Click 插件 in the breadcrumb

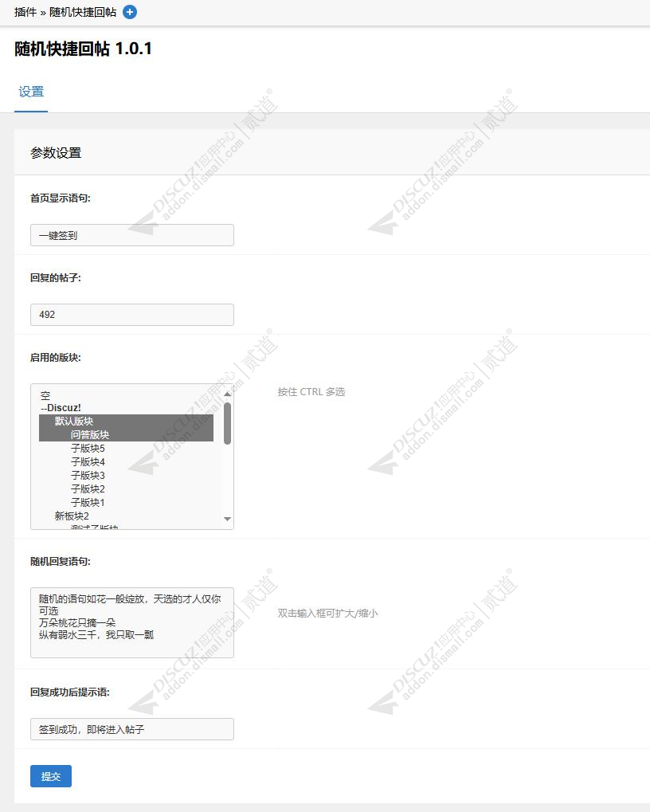25,12
